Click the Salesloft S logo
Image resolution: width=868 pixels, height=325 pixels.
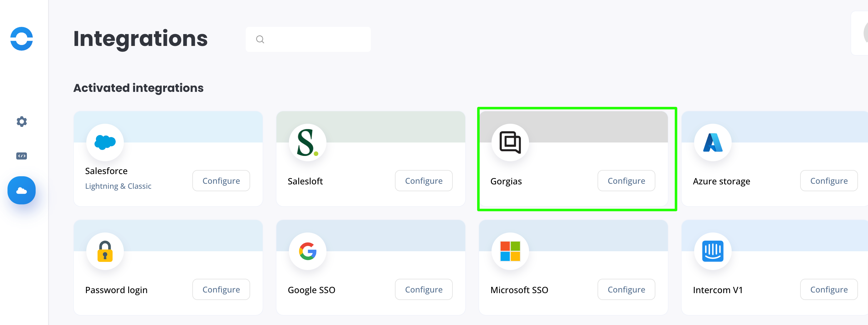tap(308, 142)
